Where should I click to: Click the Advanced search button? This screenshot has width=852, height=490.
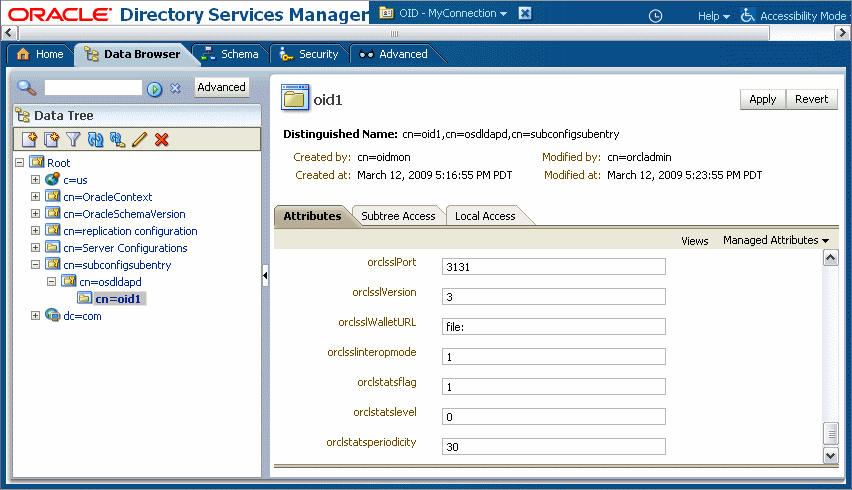[221, 87]
